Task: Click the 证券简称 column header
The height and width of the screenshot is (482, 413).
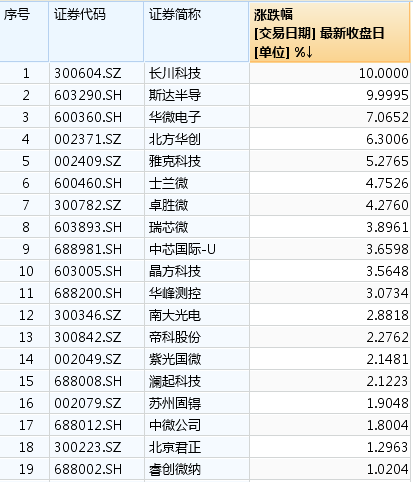Action: (197, 32)
